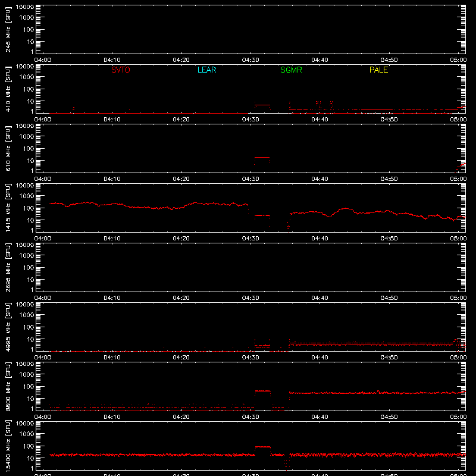Click 04:20 time label under 8800 MHz panel
The height and width of the screenshot is (476, 476).
181,417
